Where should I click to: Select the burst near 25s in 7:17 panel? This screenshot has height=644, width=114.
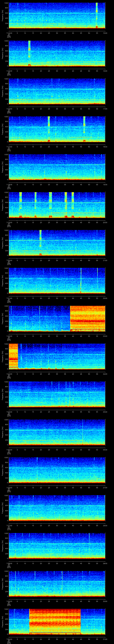pos(49,129)
